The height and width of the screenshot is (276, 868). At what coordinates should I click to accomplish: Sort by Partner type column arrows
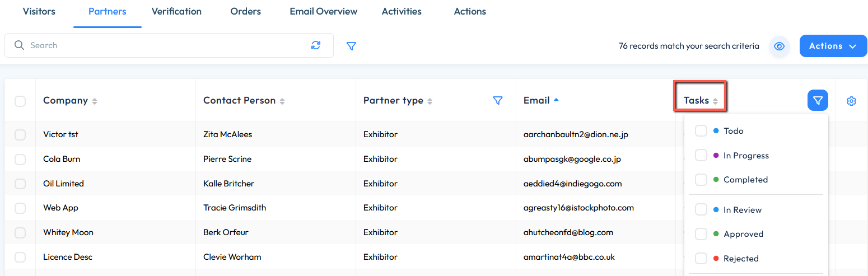(430, 101)
